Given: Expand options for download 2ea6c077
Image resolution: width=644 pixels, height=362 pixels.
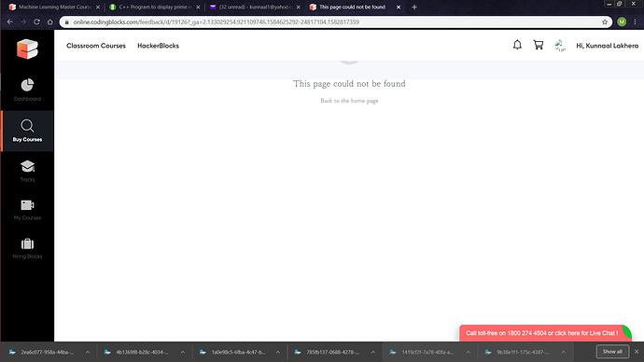Looking at the screenshot, I should (x=88, y=352).
